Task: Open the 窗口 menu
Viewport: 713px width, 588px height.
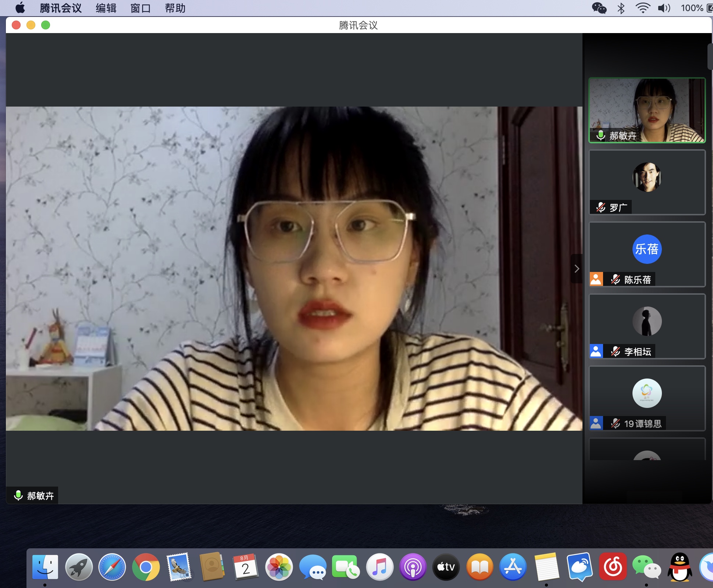Action: (140, 8)
